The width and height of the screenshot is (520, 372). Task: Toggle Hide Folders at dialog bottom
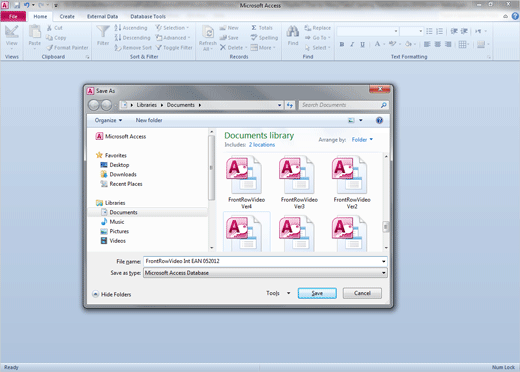(x=112, y=294)
